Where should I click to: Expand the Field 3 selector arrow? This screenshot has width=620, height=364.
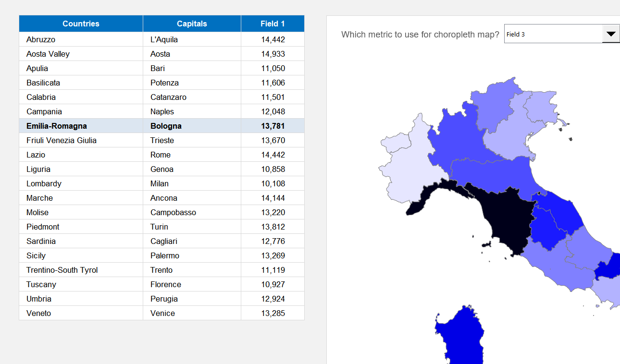pos(611,33)
